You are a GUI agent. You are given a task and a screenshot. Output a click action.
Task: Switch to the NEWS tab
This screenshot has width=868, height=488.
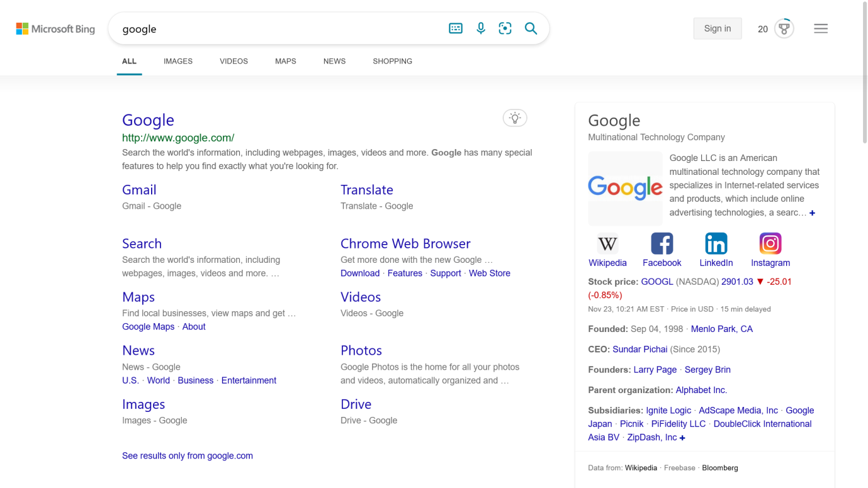tap(334, 61)
